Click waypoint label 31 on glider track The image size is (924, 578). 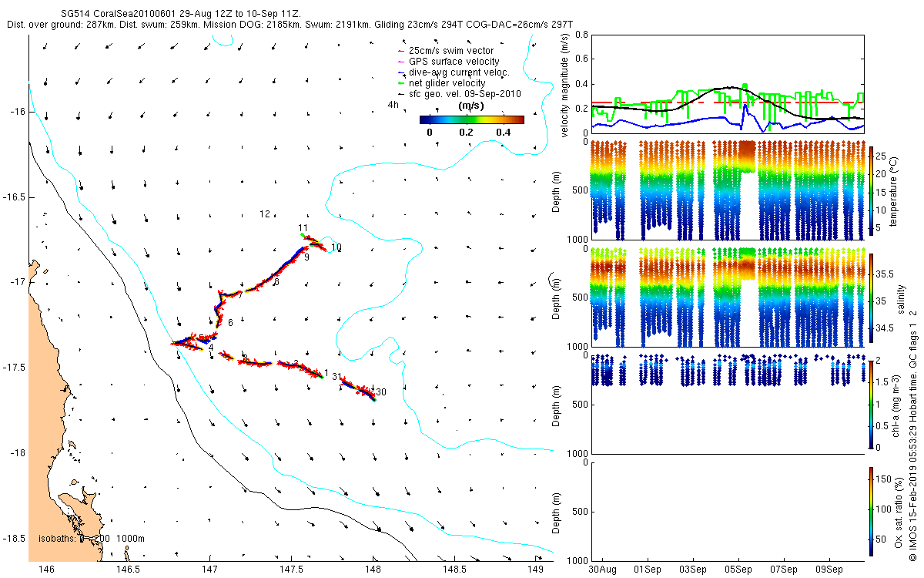pyautogui.click(x=336, y=377)
